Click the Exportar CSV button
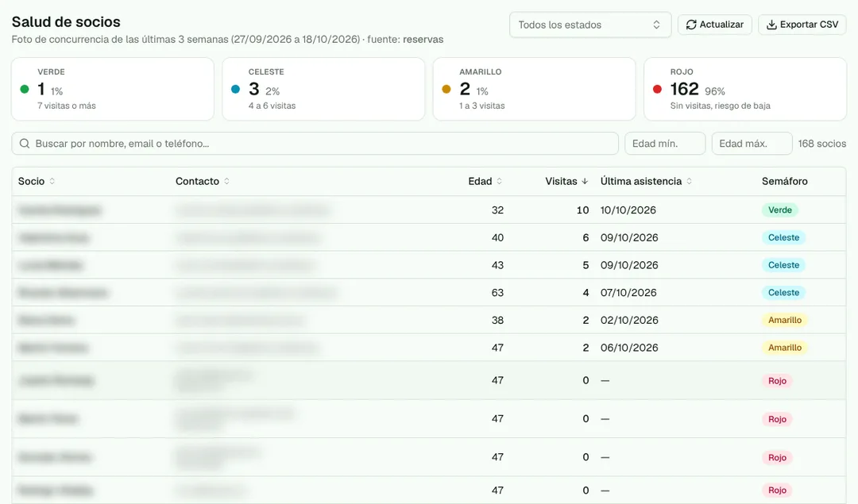The width and height of the screenshot is (858, 504). point(802,25)
